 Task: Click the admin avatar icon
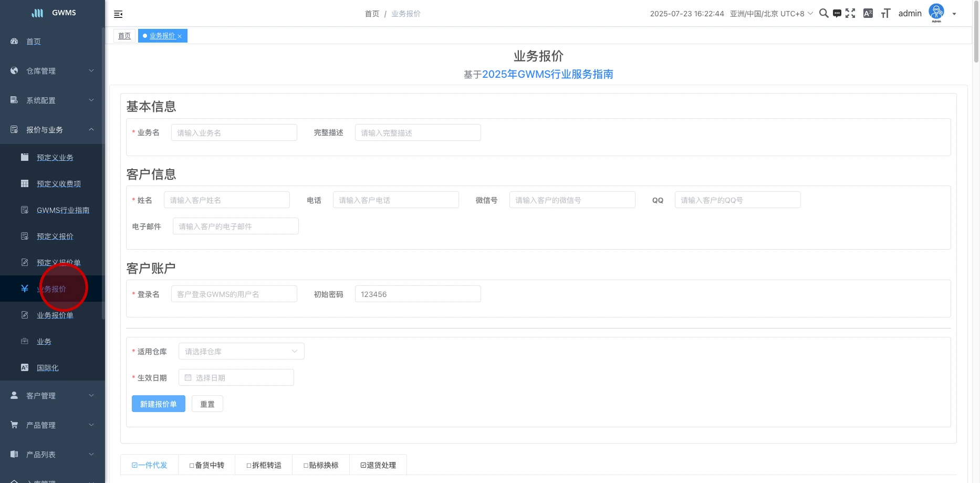[936, 13]
